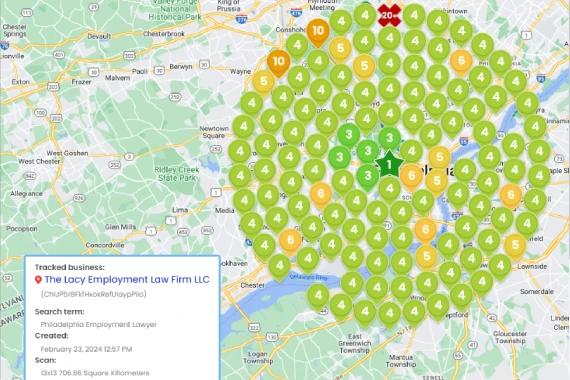This screenshot has width=570, height=380.
Task: Click the created date February 23, 2024 12:57 PM
Action: point(86,349)
